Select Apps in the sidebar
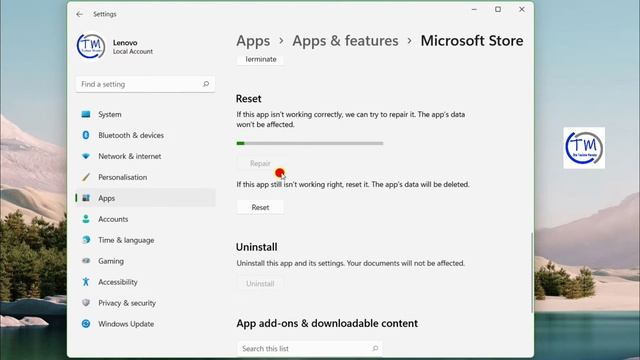This screenshot has width=640, height=360. pos(145,198)
